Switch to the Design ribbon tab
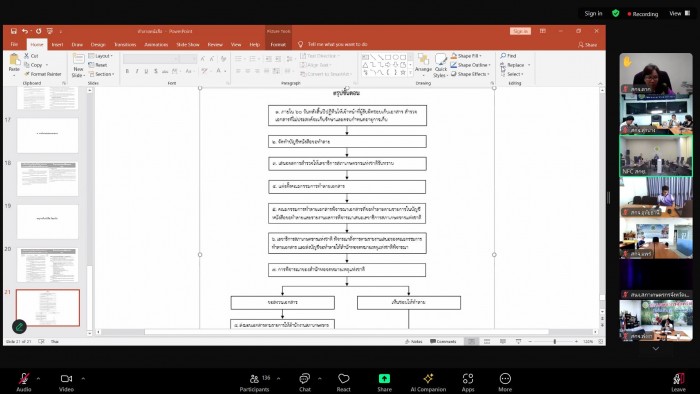The image size is (700, 394). coord(98,44)
